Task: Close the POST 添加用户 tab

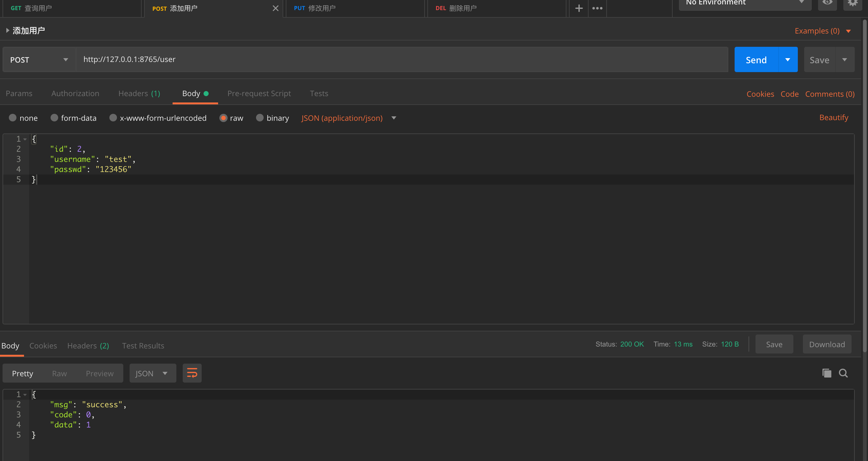Action: (275, 8)
